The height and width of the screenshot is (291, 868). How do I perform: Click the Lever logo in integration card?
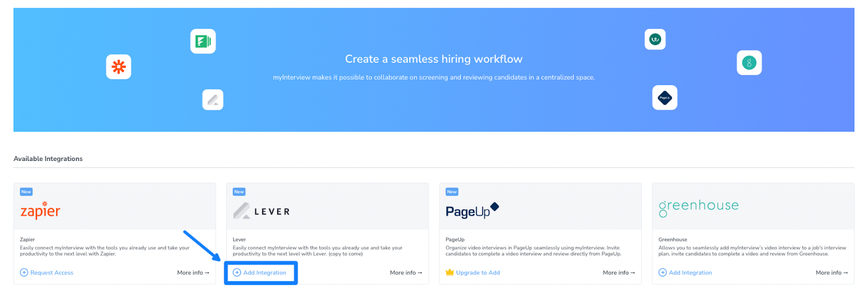point(261,211)
